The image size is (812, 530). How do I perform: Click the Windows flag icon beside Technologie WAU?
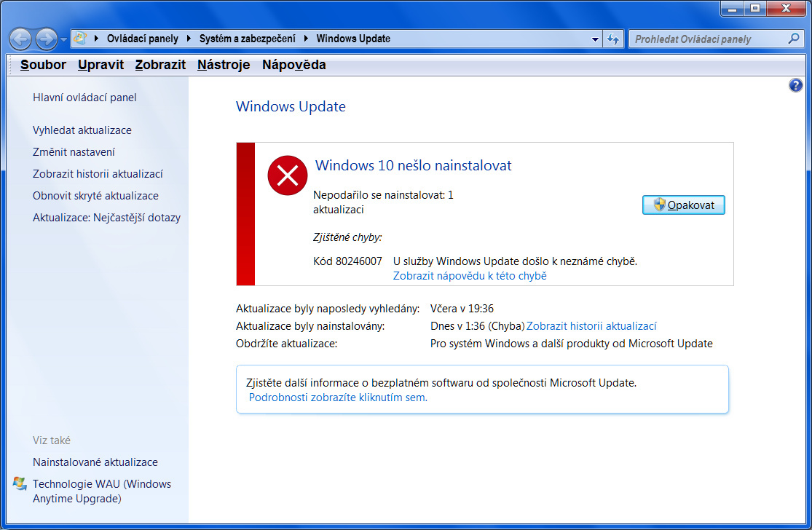20,483
